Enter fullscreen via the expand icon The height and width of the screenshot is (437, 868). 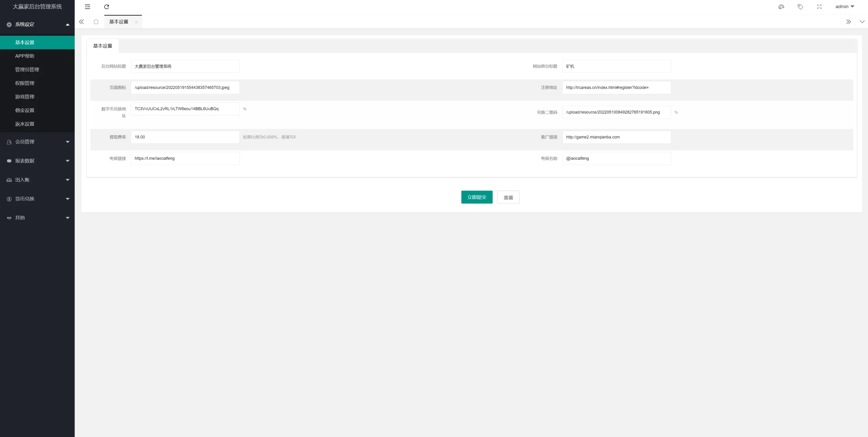(819, 7)
